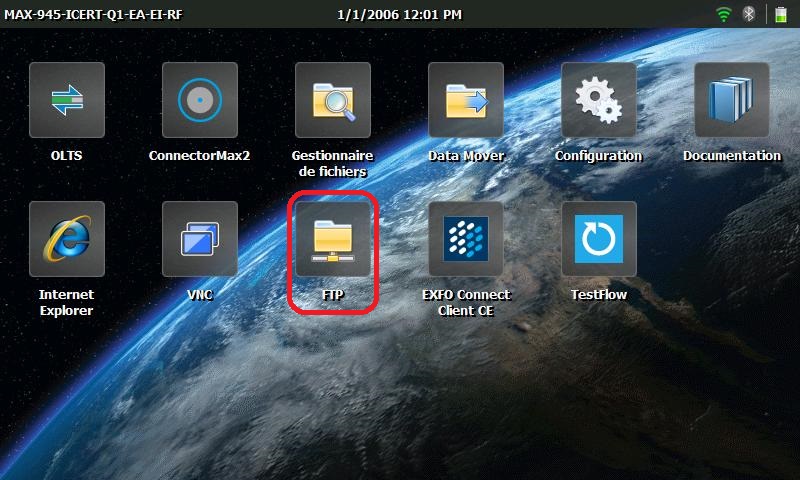Open the OLTS application icon
This screenshot has height=480, width=800.
(x=67, y=100)
